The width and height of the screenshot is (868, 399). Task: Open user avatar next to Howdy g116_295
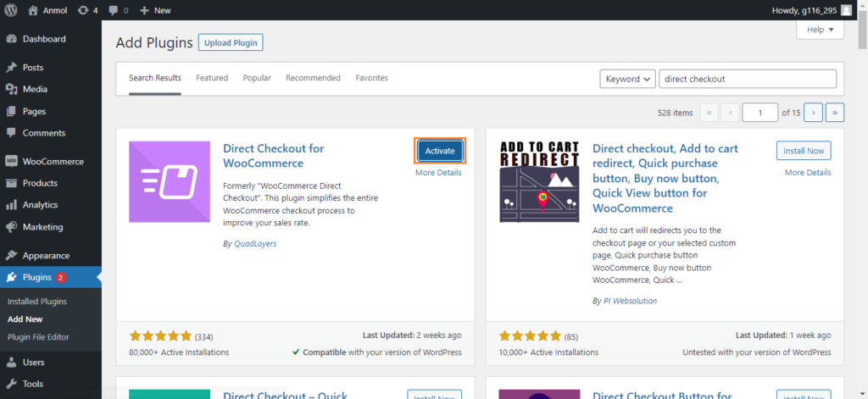point(846,10)
